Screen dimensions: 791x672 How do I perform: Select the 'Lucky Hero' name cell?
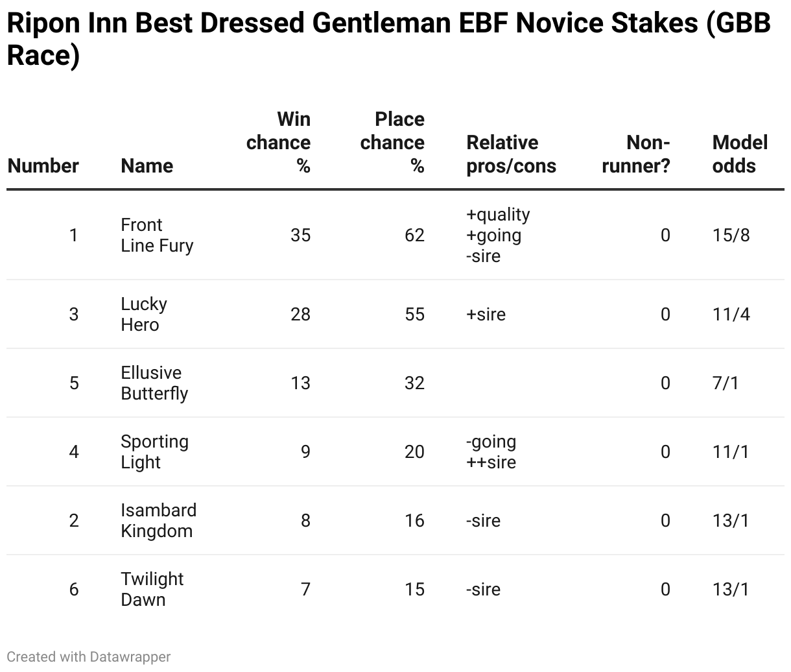pos(144,314)
